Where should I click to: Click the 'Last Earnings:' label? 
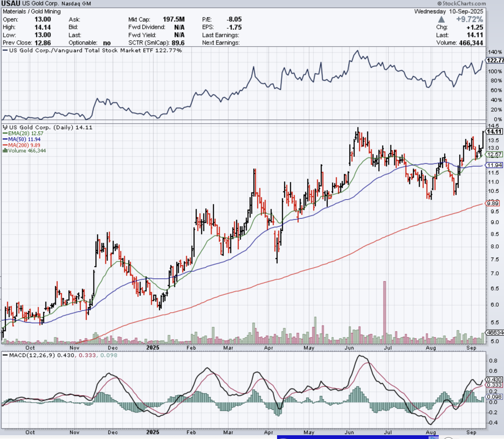point(220,35)
